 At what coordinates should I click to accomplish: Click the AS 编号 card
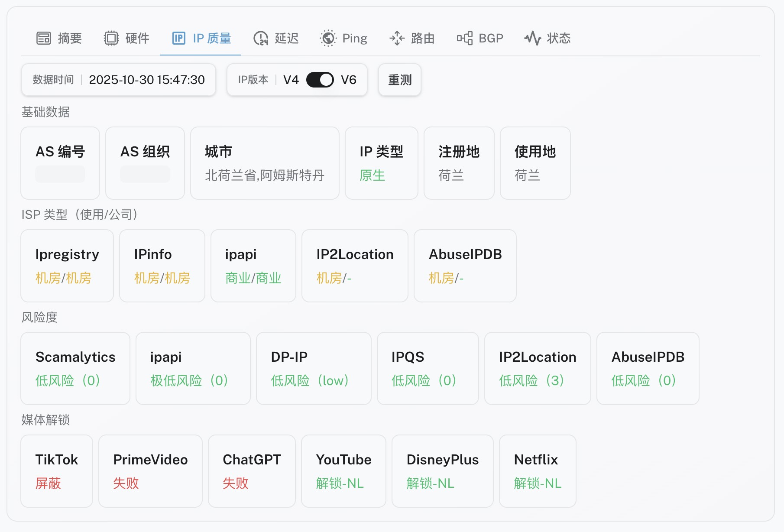[60, 163]
